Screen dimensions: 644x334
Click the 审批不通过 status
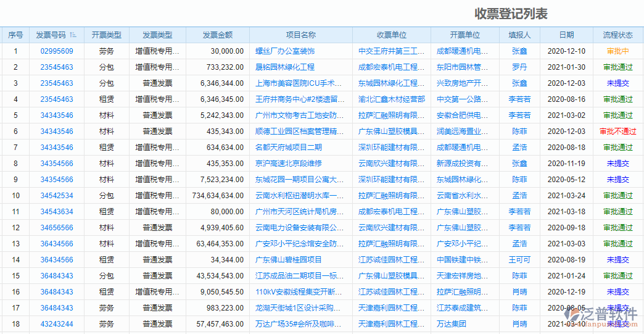click(x=617, y=132)
